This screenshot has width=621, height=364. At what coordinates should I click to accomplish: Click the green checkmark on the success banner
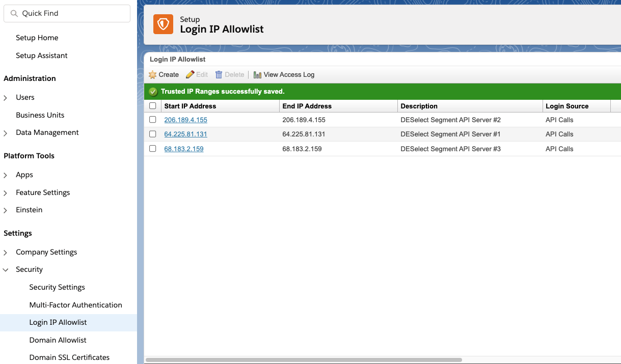[153, 92]
